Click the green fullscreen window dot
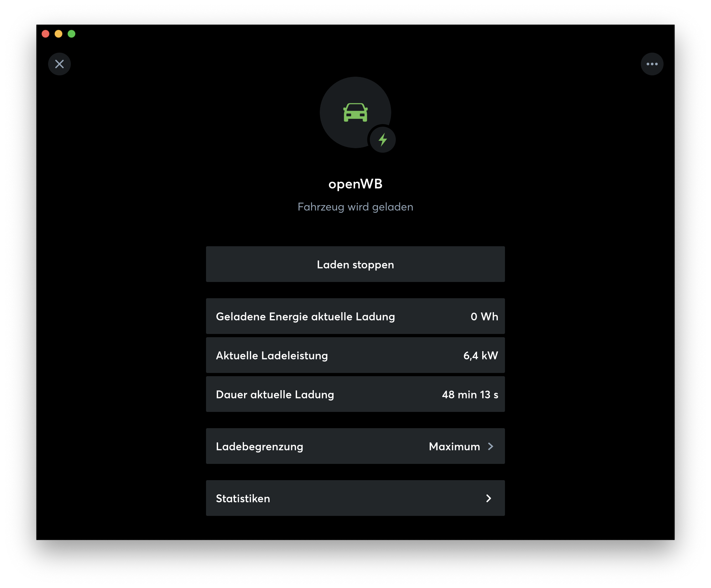Viewport: 711px width, 588px height. (71, 34)
